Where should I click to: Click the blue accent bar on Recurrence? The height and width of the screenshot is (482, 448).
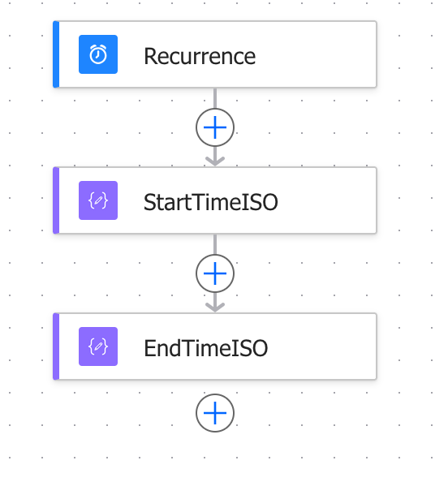(x=56, y=54)
